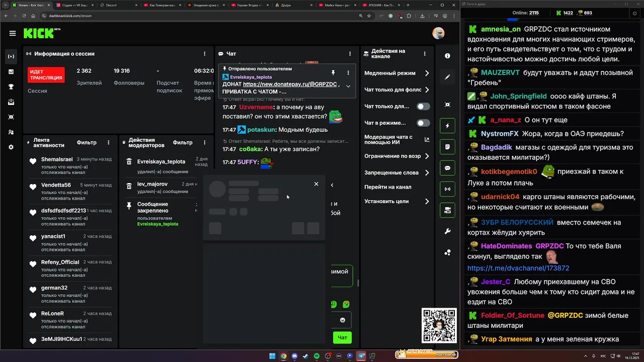Click username Refeny_Official in activity feed
The width and height of the screenshot is (644, 362).
(x=60, y=262)
